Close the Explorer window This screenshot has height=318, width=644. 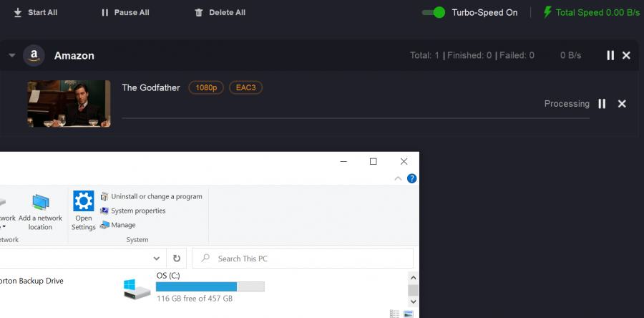point(404,161)
